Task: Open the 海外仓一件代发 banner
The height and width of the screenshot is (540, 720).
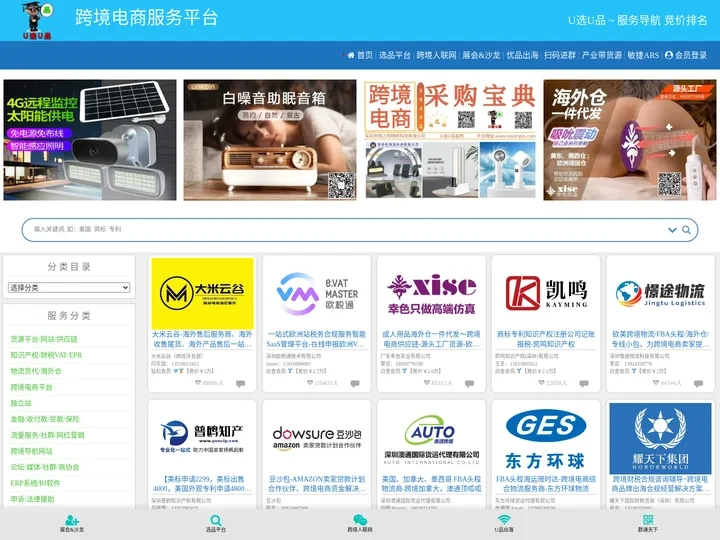Action: click(630, 140)
